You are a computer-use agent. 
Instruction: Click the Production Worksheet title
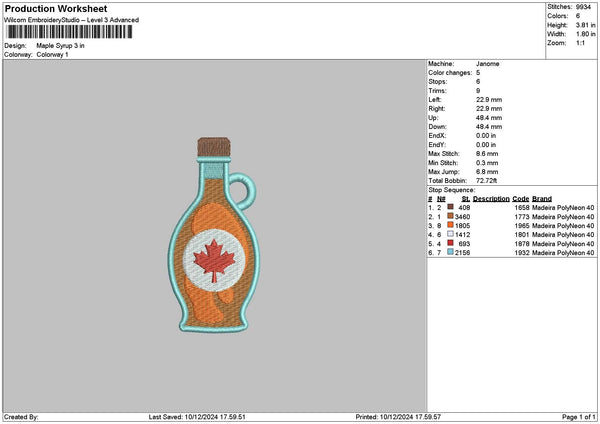[56, 8]
